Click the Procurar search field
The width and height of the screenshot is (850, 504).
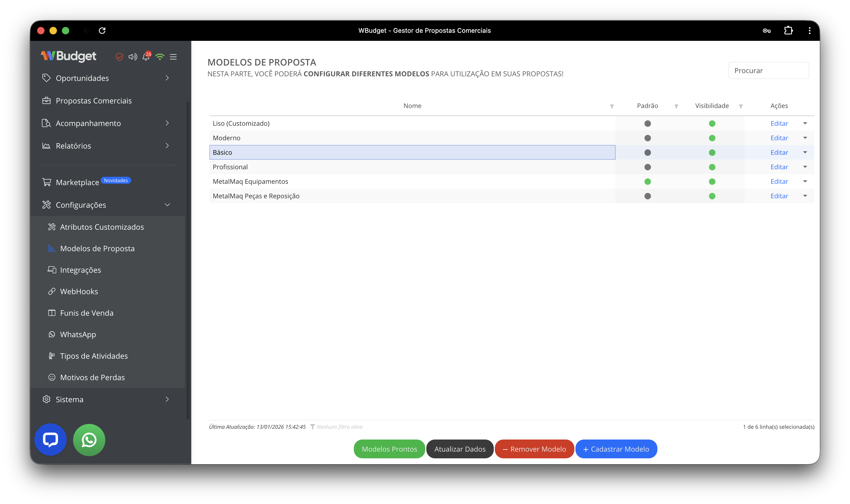[769, 71]
